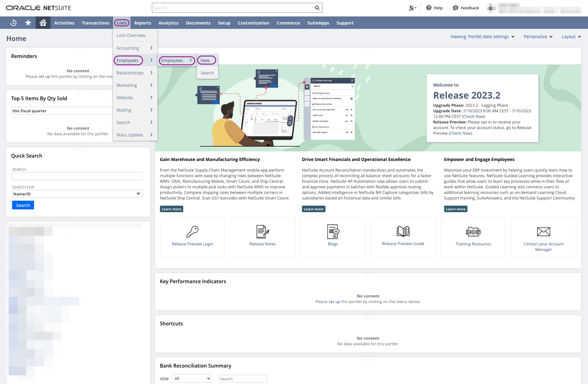Open the Recent Records history icon
The height and width of the screenshot is (384, 588).
click(13, 23)
